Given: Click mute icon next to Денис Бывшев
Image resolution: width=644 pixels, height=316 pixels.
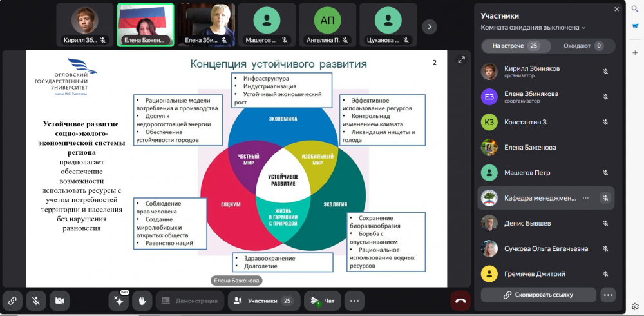Looking at the screenshot, I should click(x=605, y=223).
